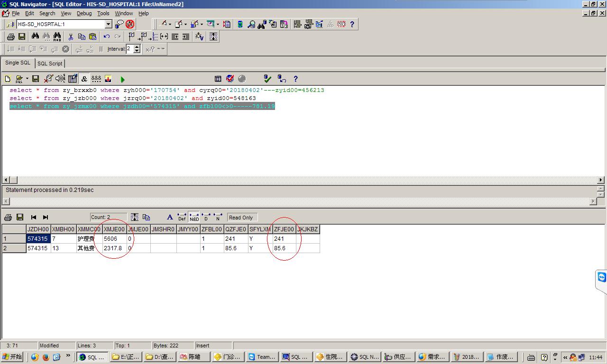
Task: Open the Search menu
Action: [x=47, y=13]
